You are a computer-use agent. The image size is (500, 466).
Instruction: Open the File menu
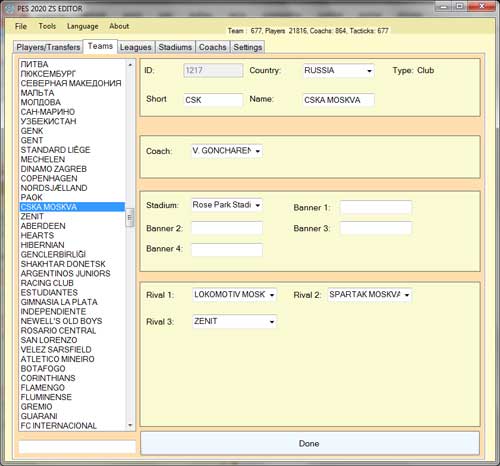pos(21,26)
